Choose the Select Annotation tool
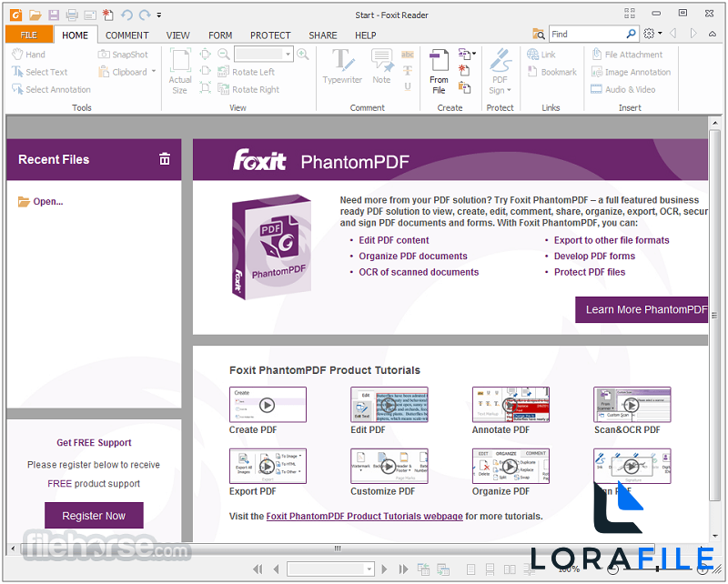Screen dimensions: 728x584 pyautogui.click(x=51, y=89)
